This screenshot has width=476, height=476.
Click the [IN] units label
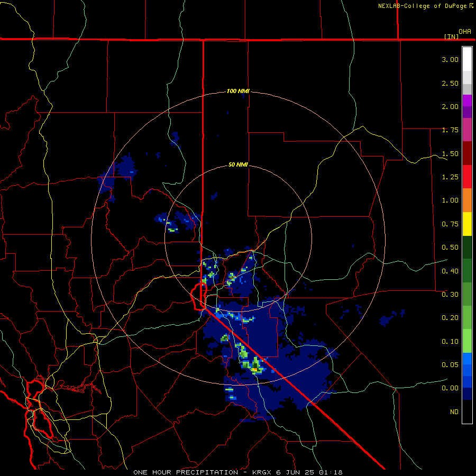[x=452, y=36]
